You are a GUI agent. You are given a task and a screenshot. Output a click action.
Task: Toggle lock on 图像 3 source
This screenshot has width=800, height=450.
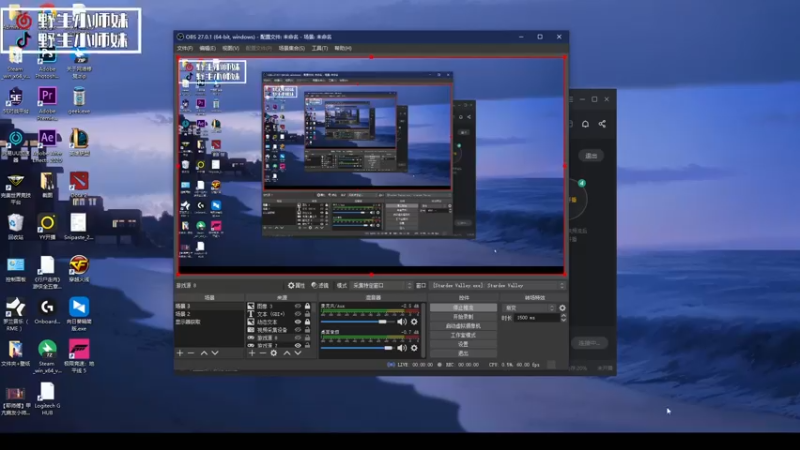click(x=307, y=306)
